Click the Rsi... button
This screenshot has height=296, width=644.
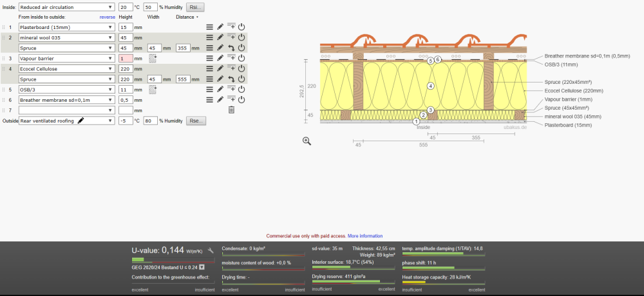195,7
